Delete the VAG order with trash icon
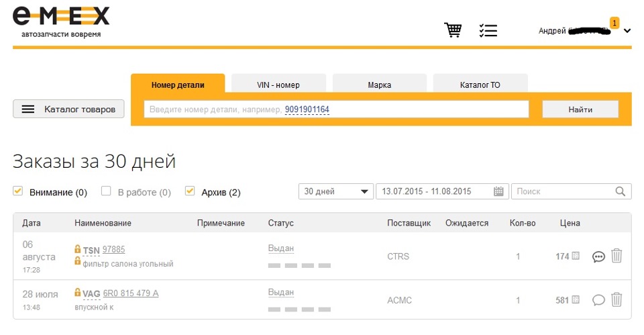This screenshot has height=335, width=644. [x=616, y=299]
